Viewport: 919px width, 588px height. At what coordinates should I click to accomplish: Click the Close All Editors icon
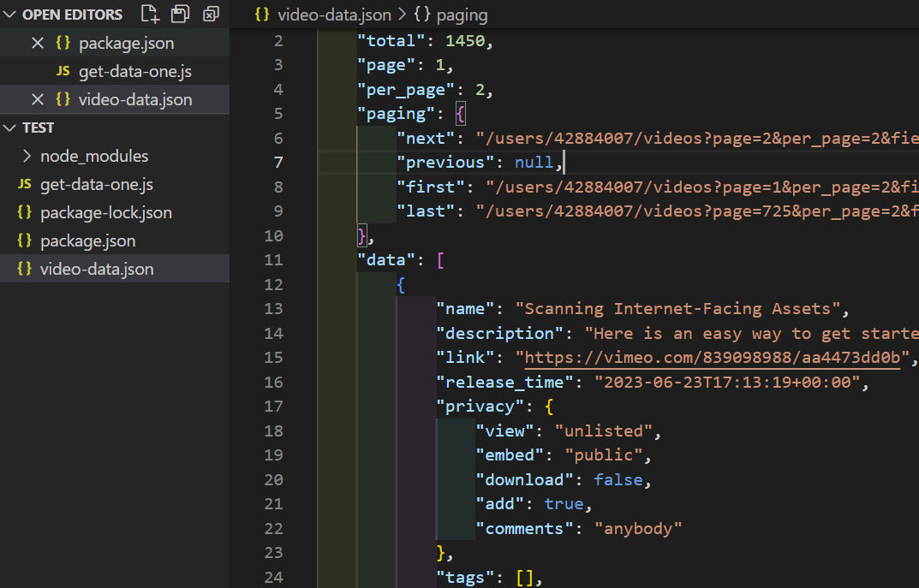[x=211, y=14]
